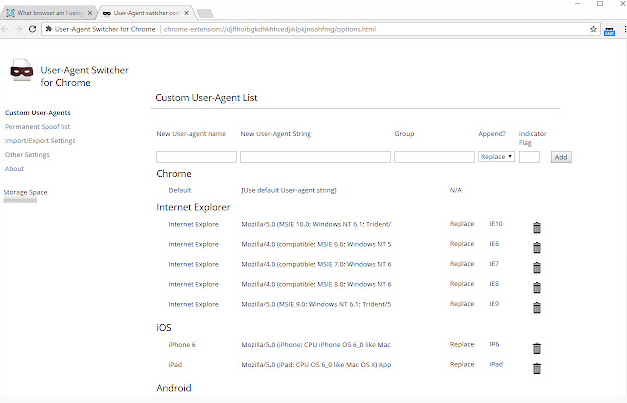Open the Append Replace dropdown

tap(496, 157)
